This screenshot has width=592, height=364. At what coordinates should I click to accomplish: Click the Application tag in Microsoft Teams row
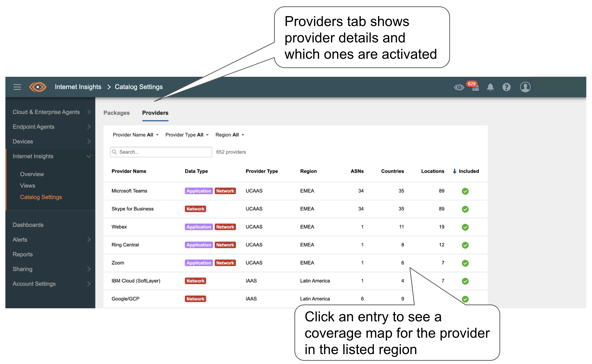pyautogui.click(x=199, y=191)
